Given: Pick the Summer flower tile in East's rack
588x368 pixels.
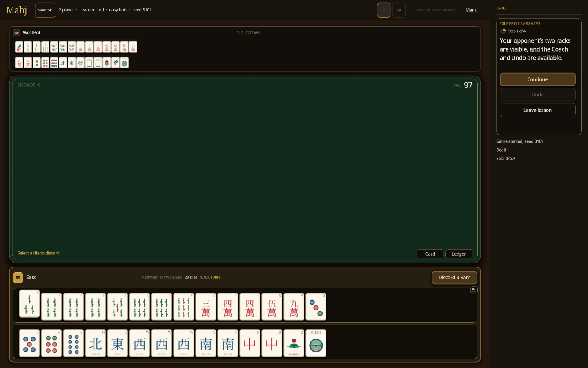Looking at the screenshot, I should (x=294, y=343).
